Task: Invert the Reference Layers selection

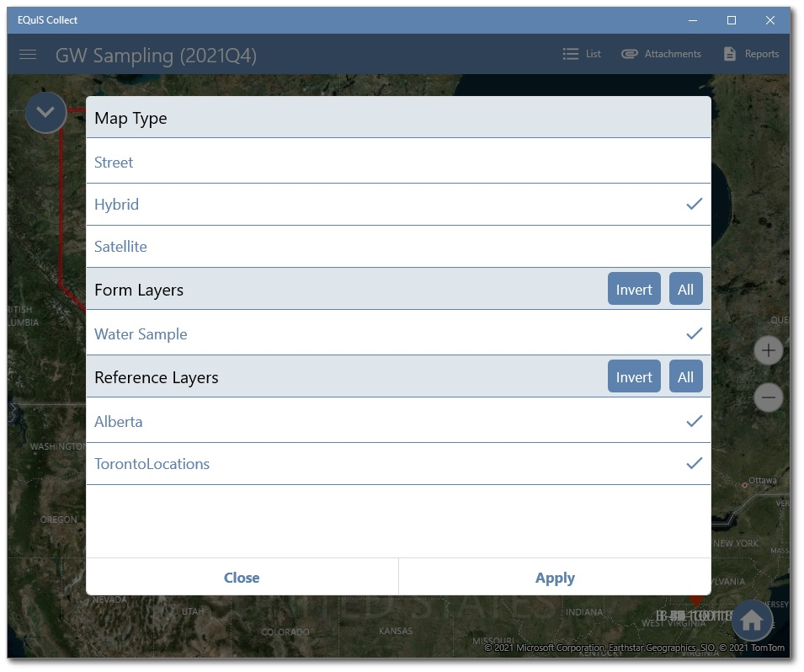Action: tap(633, 376)
